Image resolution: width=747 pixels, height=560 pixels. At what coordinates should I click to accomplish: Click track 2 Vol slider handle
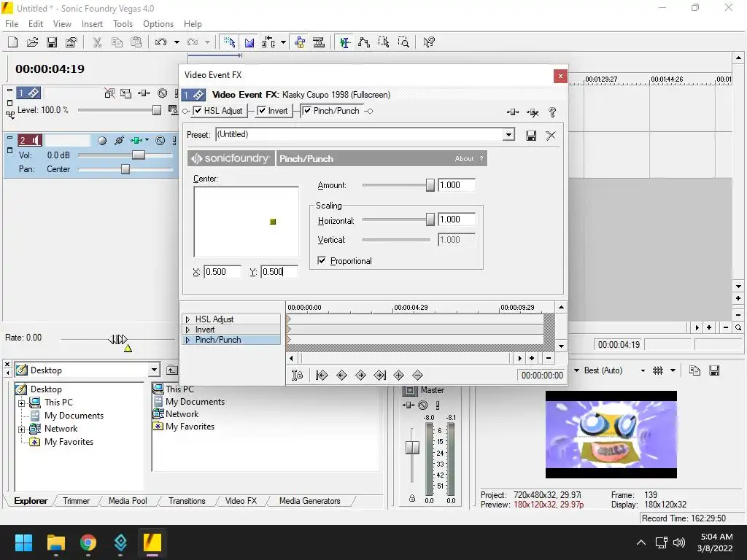[138, 155]
